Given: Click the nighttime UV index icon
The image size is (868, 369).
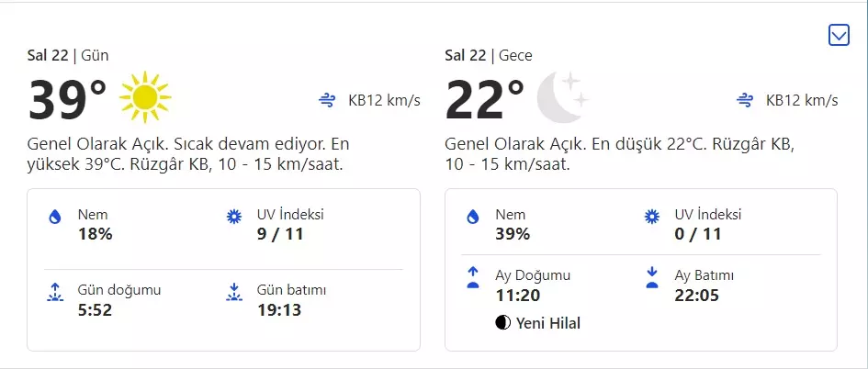Looking at the screenshot, I should [652, 217].
